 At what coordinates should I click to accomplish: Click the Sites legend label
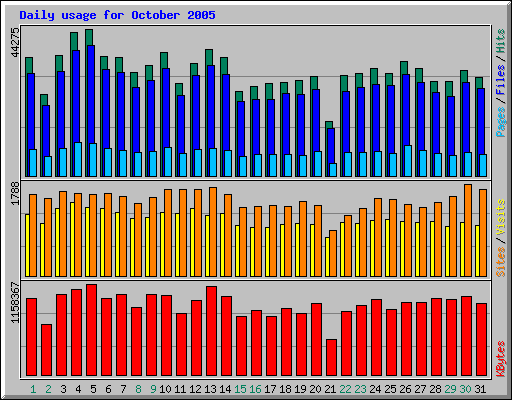pyautogui.click(x=501, y=262)
